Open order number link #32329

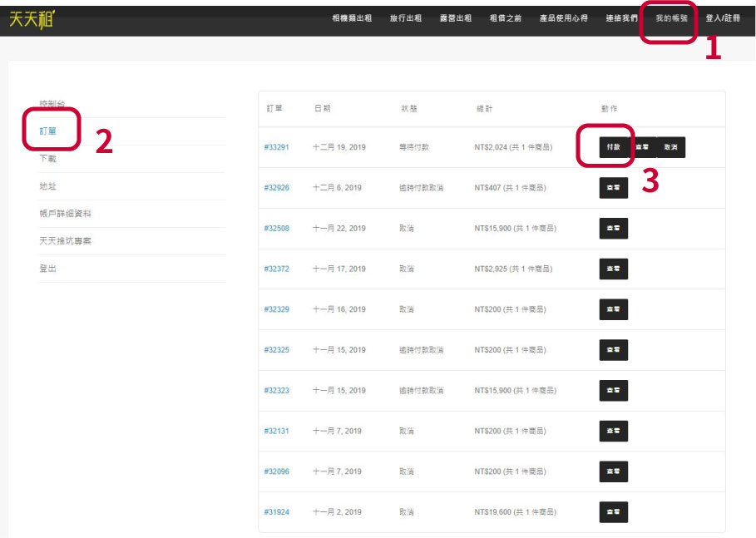pos(277,309)
